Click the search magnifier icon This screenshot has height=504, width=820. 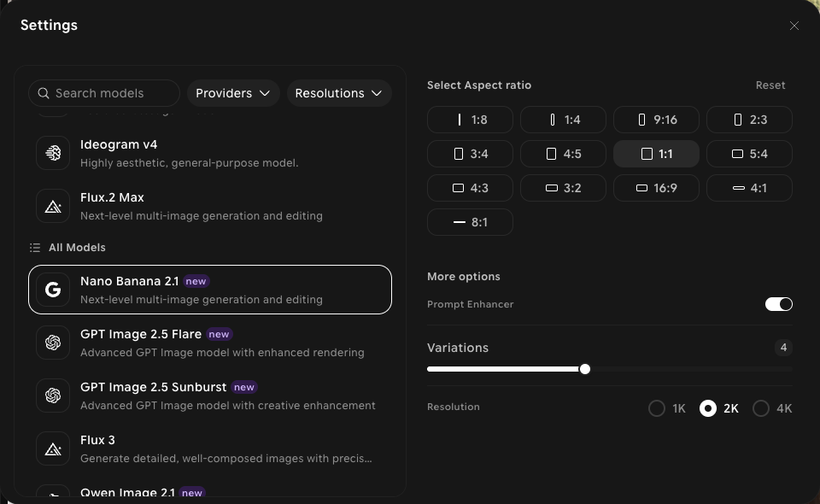click(44, 93)
